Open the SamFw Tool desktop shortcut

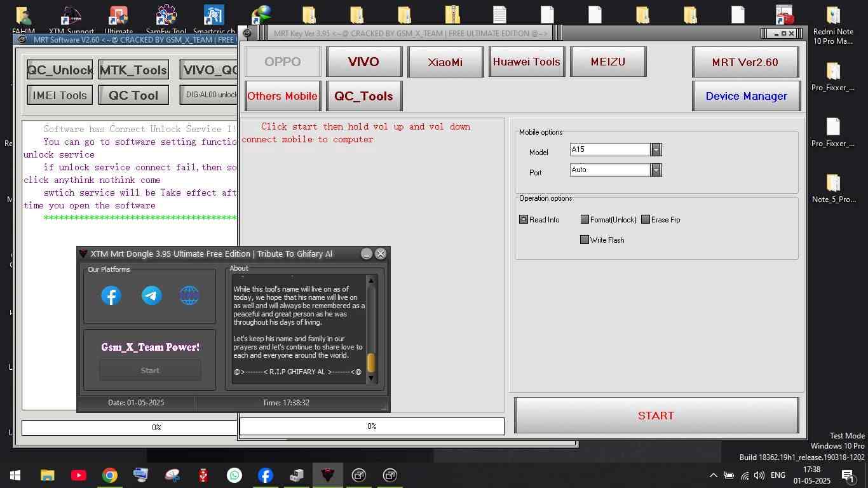[x=166, y=19]
